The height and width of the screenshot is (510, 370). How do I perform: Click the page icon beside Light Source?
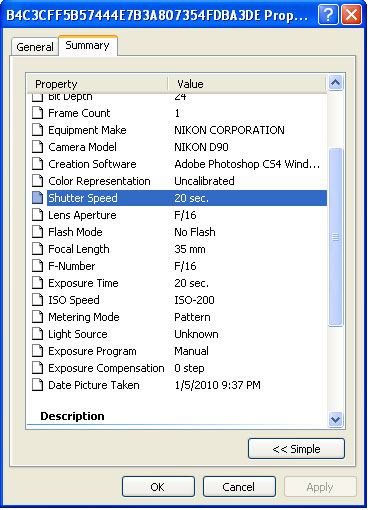point(38,334)
